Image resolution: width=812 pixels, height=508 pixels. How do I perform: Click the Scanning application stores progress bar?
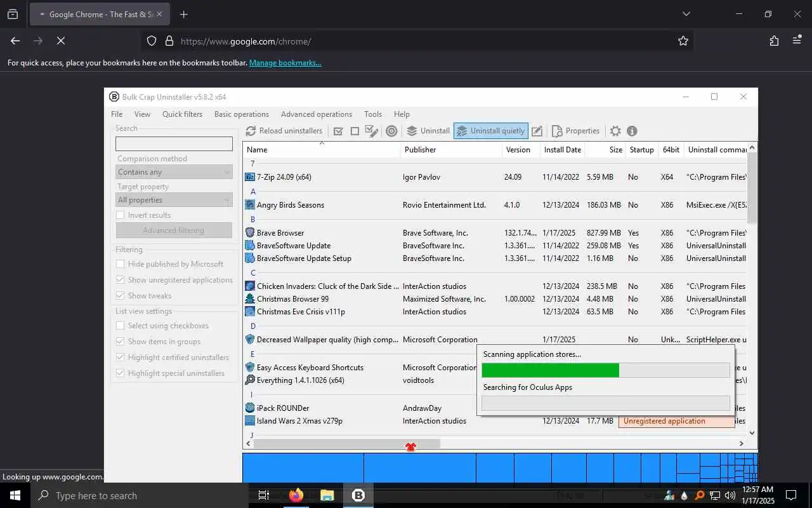click(x=606, y=370)
